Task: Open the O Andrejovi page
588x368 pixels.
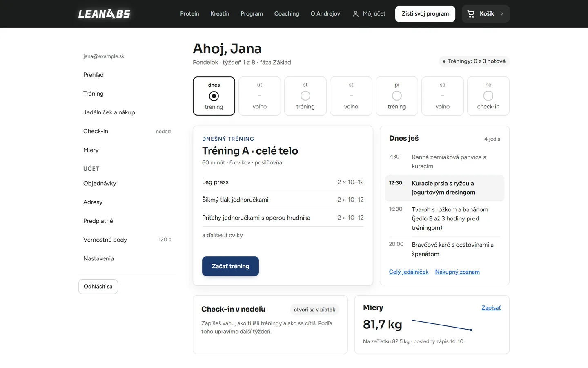Action: pyautogui.click(x=326, y=14)
